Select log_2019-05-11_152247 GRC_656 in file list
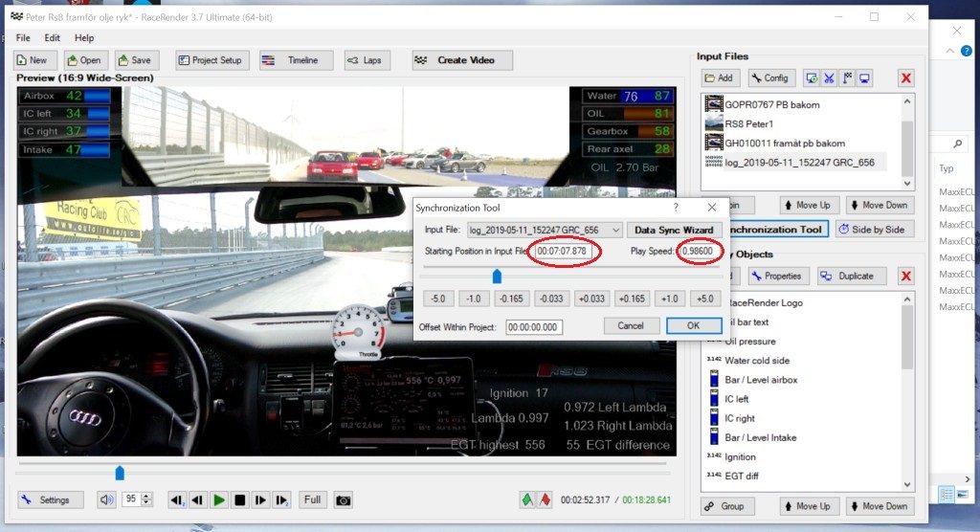This screenshot has width=980, height=532. click(x=795, y=163)
